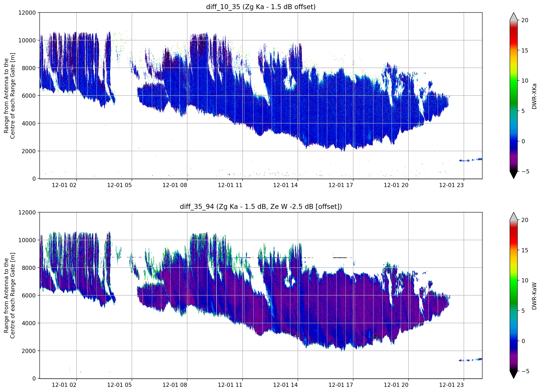Click y-axis tick "2000" on the diff_35_94 plot
Viewport: 541px width, 392px height.
point(29,351)
